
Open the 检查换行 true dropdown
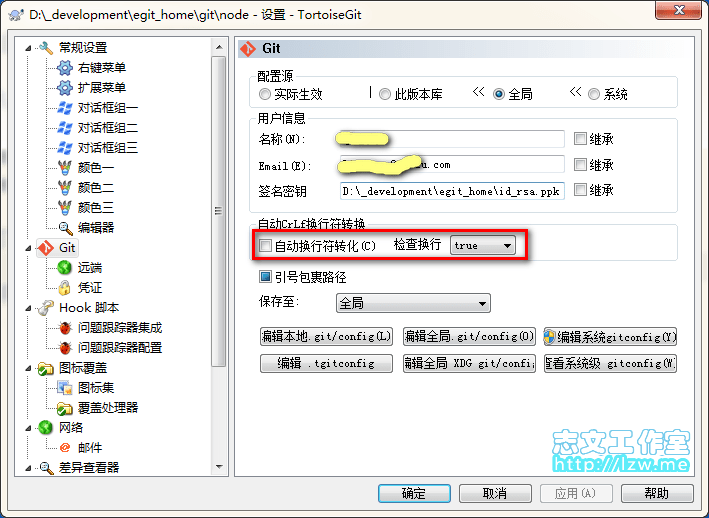pyautogui.click(x=482, y=245)
